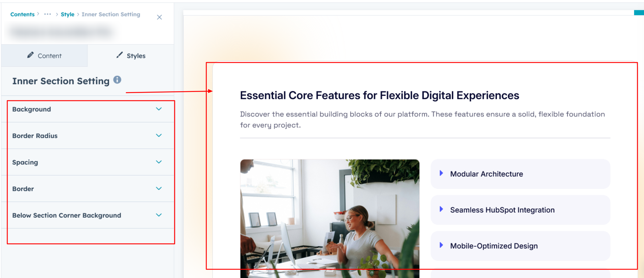Expand the Border Radius chevron
Image resolution: width=644 pixels, height=278 pixels.
[x=159, y=136]
